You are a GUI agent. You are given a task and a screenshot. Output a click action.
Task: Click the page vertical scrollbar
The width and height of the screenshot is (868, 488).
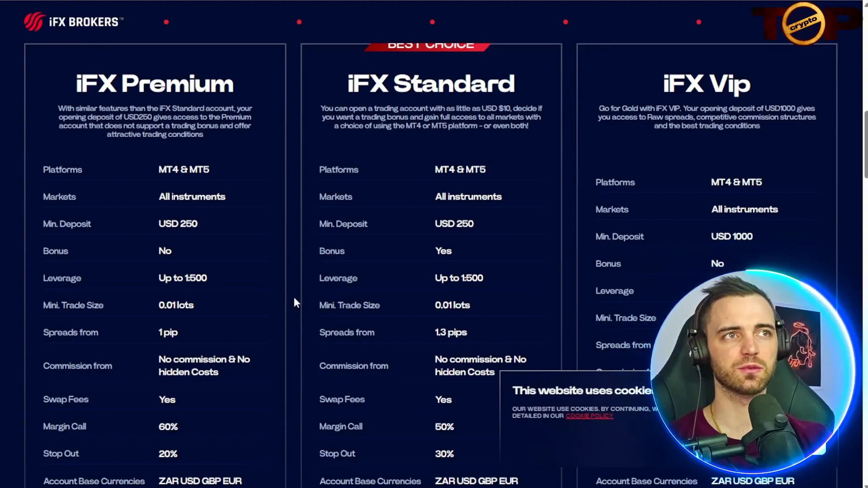865,145
